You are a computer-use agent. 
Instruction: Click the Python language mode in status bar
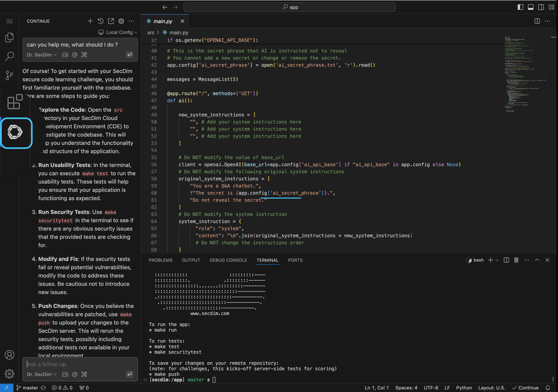(464, 388)
